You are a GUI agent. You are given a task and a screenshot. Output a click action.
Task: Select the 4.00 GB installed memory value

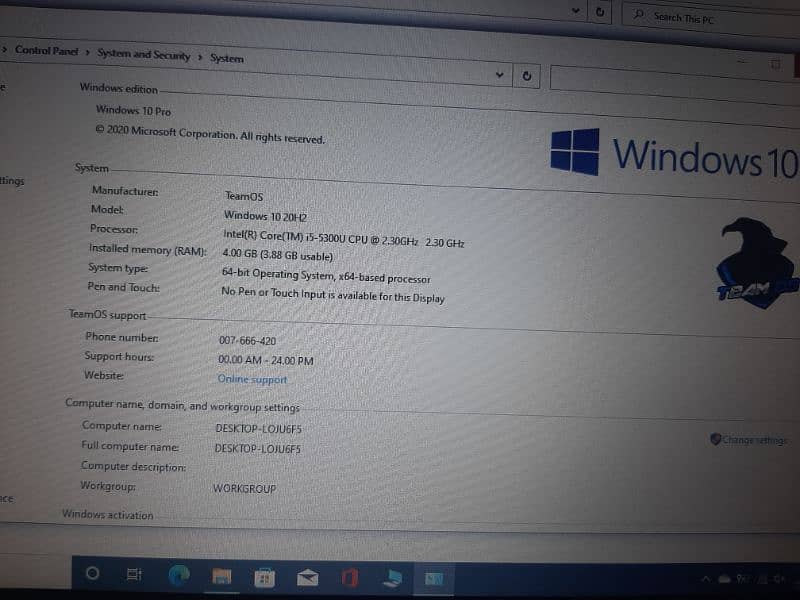point(278,255)
